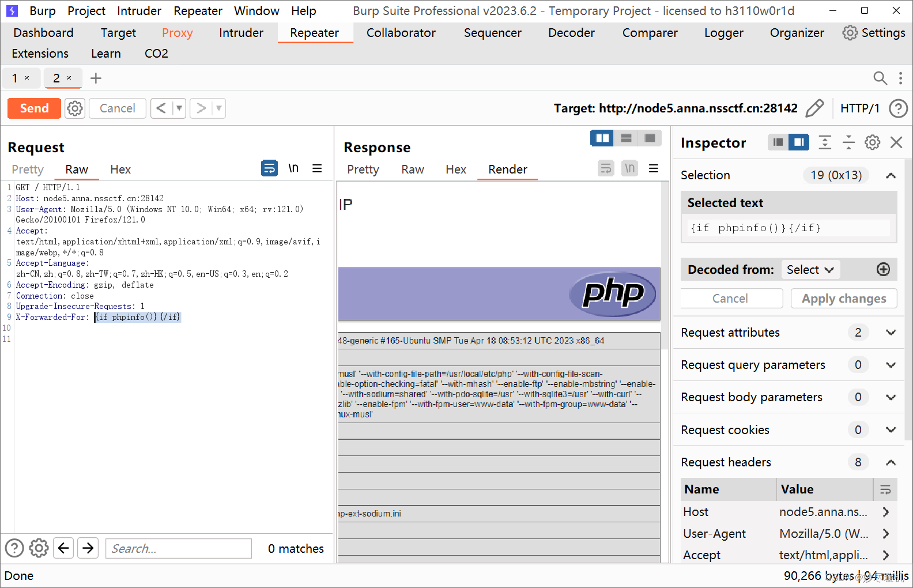Click the Cancel button beside Send
This screenshot has height=588, width=913.
[118, 108]
